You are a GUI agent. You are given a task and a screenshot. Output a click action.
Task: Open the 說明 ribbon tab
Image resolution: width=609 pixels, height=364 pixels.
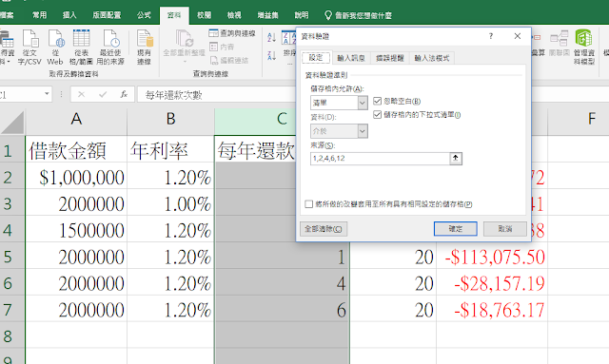301,15
